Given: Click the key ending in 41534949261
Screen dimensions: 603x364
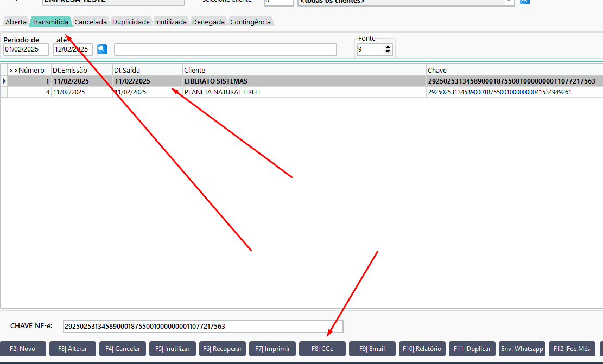Looking at the screenshot, I should point(499,92).
